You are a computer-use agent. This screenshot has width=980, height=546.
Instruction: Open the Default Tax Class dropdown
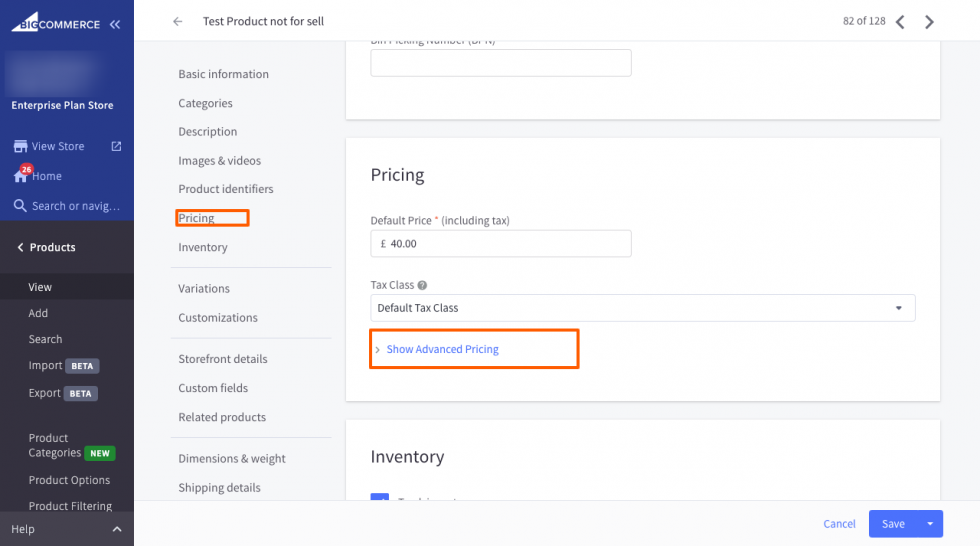pyautogui.click(x=642, y=308)
